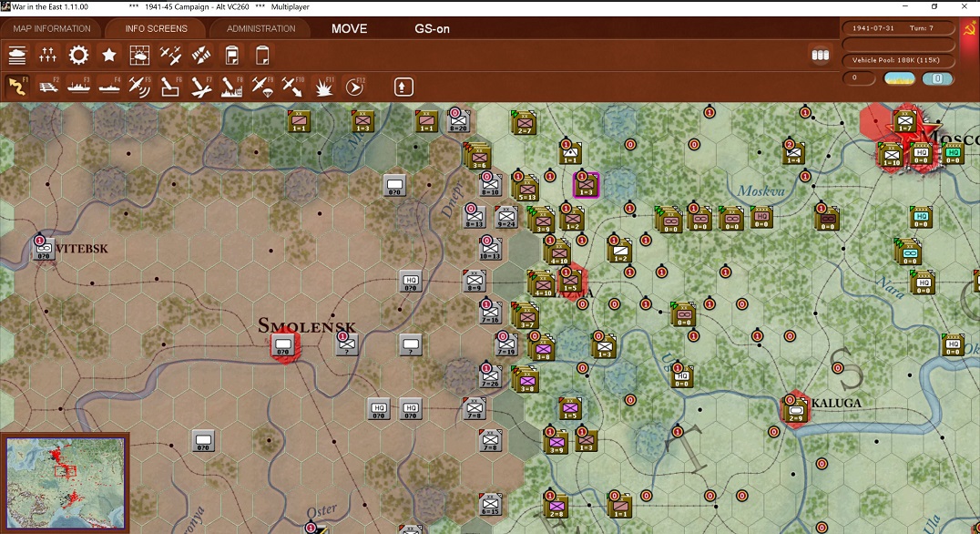
Task: Toggle the blue 0 indicator pill
Action: (x=937, y=78)
